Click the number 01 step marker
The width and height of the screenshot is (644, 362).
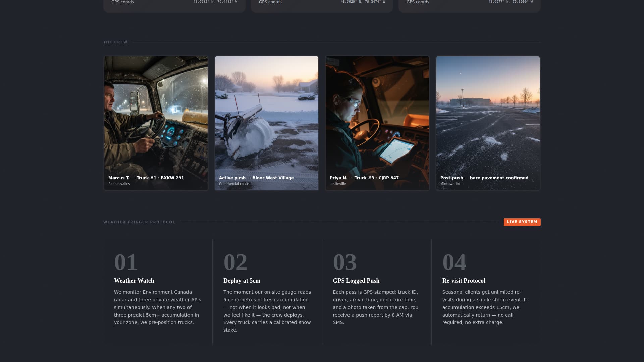(126, 262)
